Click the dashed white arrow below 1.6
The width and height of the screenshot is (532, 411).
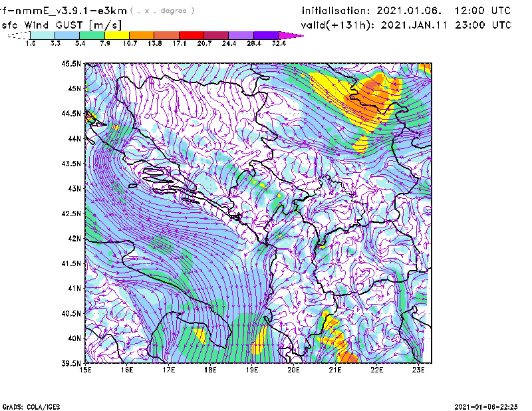tap(19, 35)
